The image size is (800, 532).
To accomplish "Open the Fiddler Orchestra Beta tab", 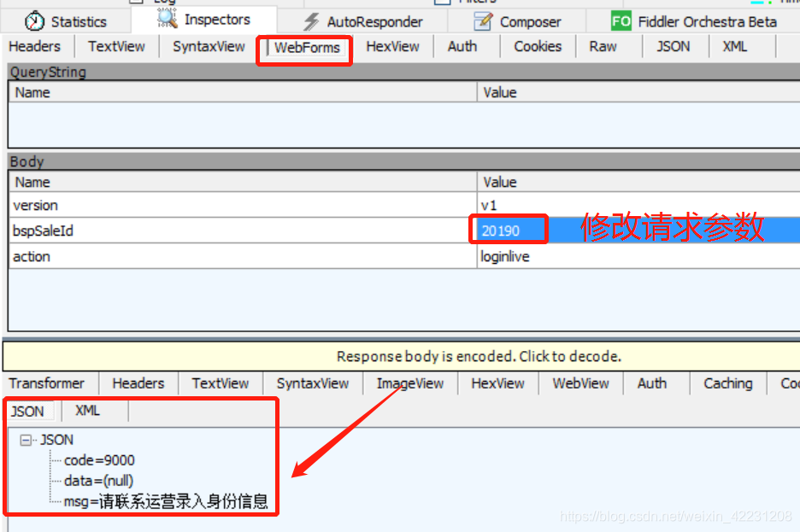I will (694, 21).
